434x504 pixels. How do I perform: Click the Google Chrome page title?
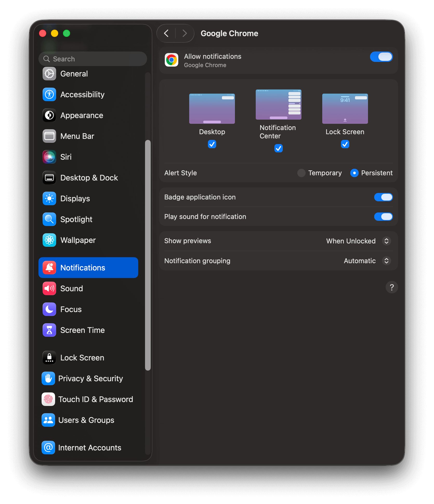coord(229,34)
